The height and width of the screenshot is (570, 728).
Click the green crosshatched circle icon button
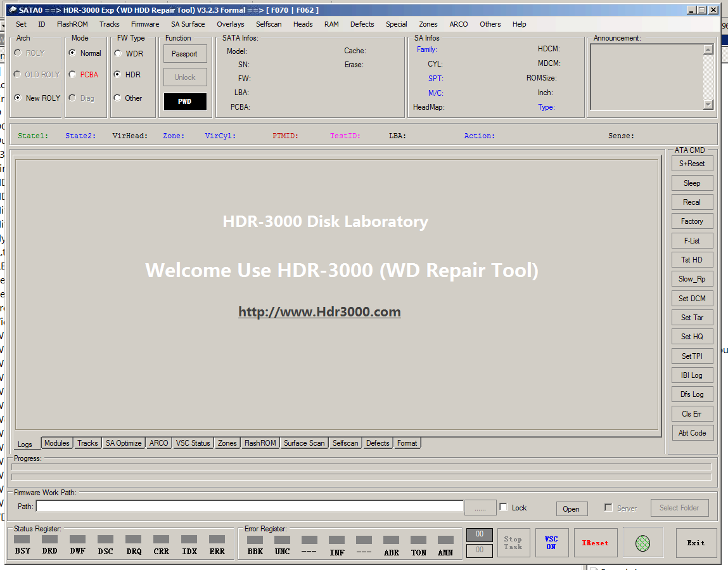(x=642, y=543)
